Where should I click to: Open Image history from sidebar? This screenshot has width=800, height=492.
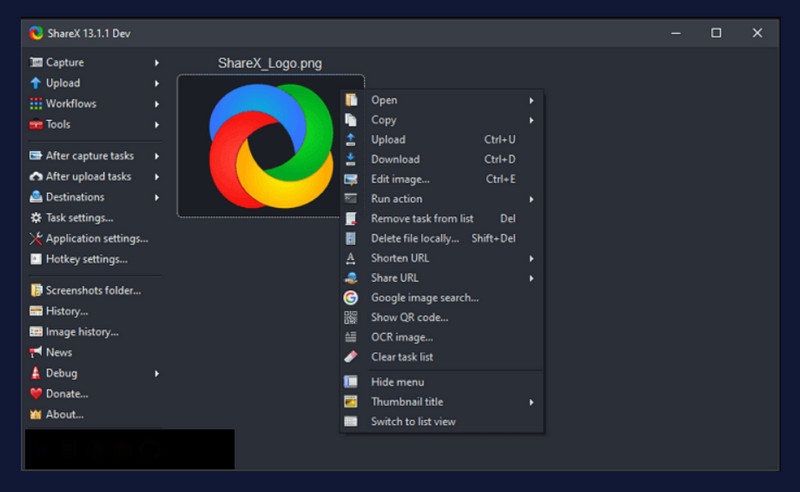pos(82,332)
